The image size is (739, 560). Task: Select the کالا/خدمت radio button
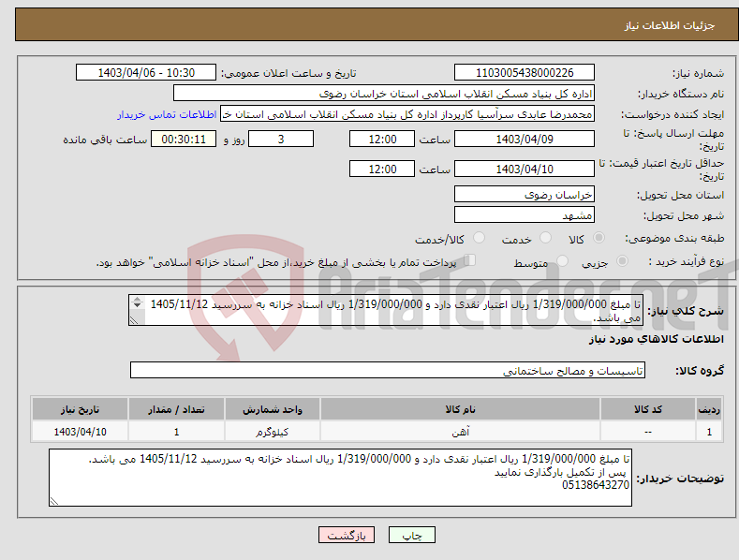[x=479, y=238]
